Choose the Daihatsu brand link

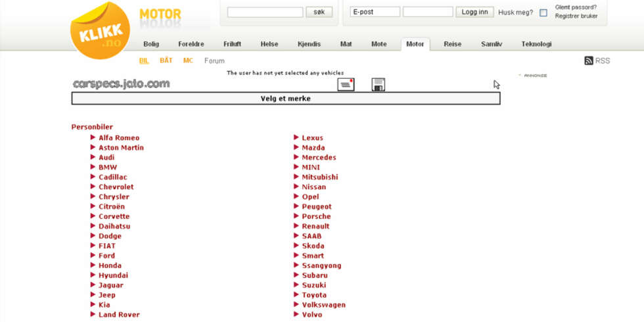tap(114, 226)
